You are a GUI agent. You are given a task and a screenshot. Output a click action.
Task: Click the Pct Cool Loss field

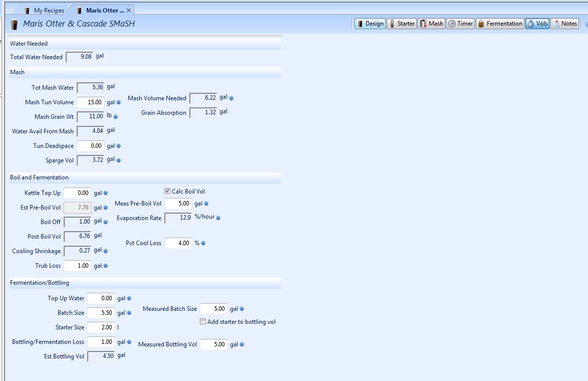178,243
